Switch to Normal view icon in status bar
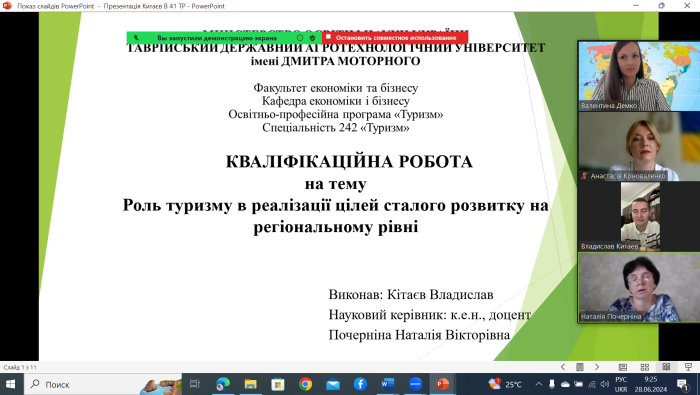Image resolution: width=700 pixels, height=395 pixels. pyautogui.click(x=623, y=367)
